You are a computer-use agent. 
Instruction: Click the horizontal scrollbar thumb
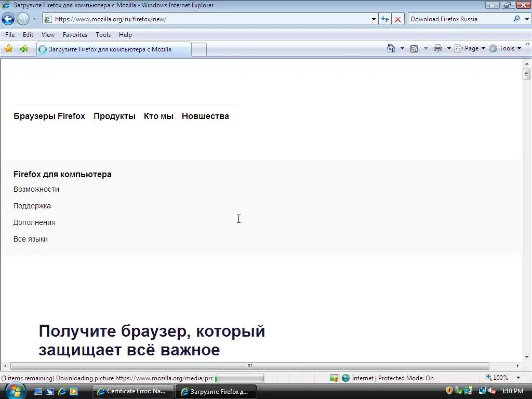coord(250,366)
